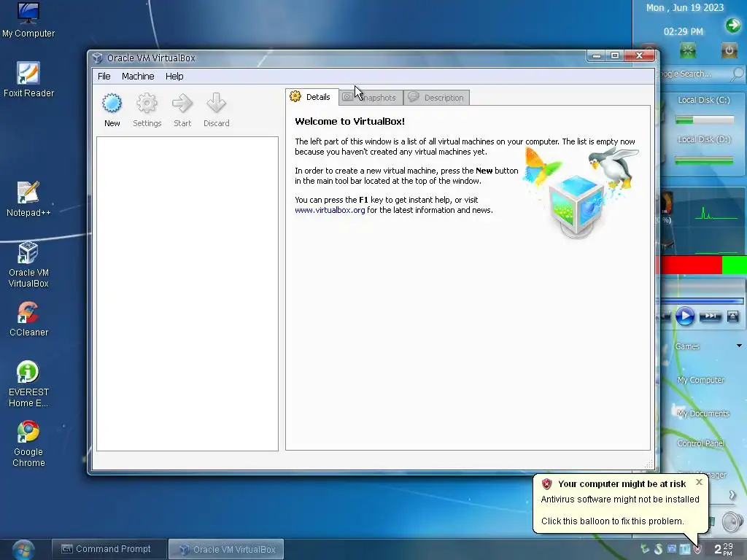
Task: Close the antivirus warning balloon
Action: coord(699,482)
